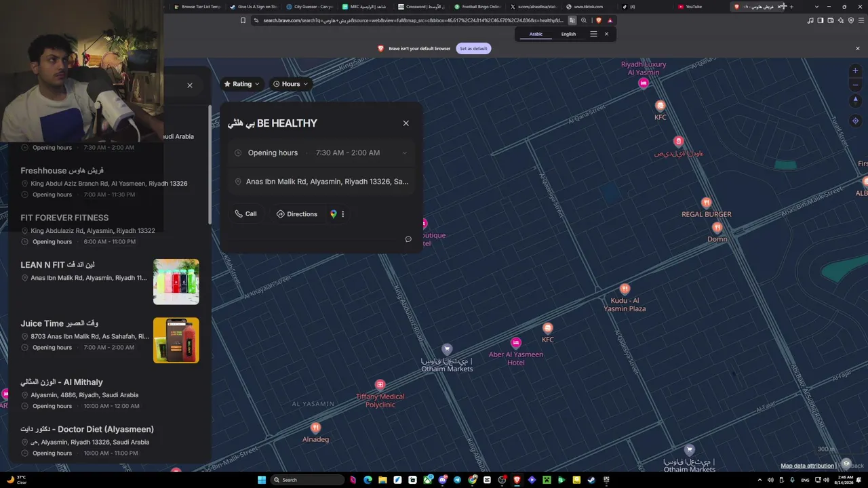The width and height of the screenshot is (868, 488).
Task: Open tab search dropdown arrow
Action: tap(816, 7)
